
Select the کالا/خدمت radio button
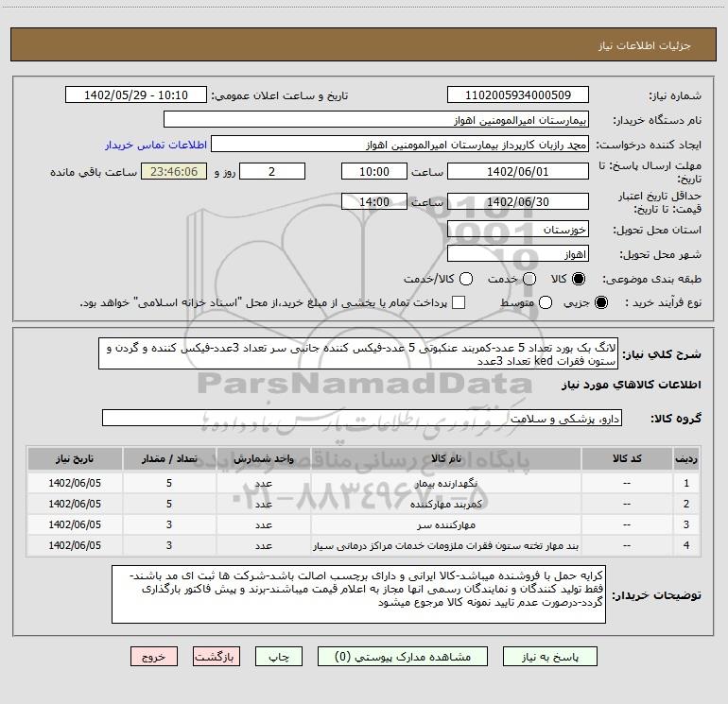coord(466,279)
